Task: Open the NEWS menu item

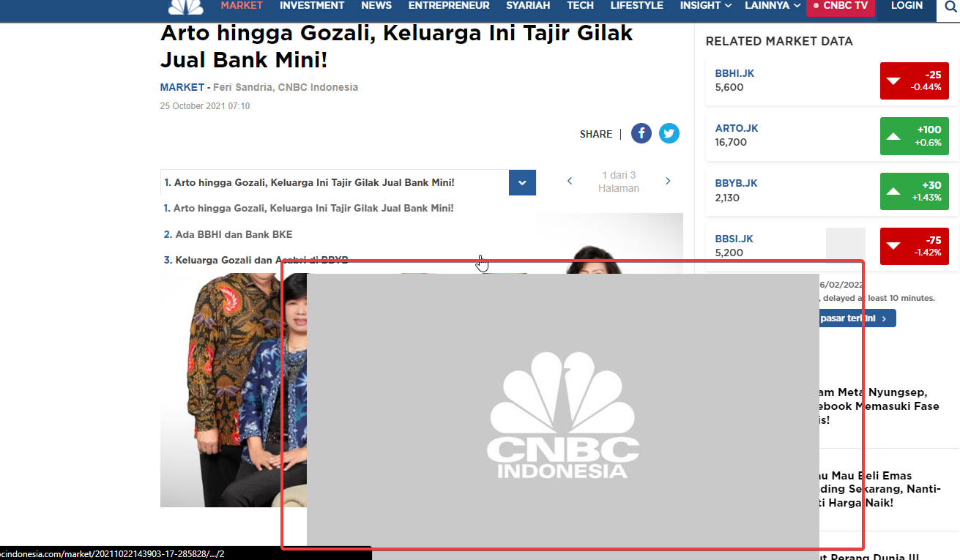Action: tap(376, 5)
